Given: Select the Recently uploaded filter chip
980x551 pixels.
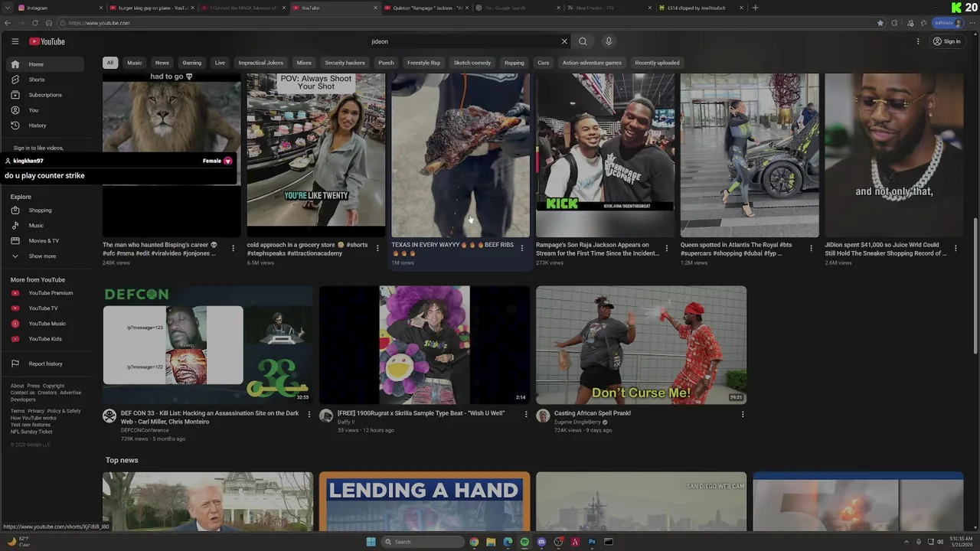Looking at the screenshot, I should point(657,63).
